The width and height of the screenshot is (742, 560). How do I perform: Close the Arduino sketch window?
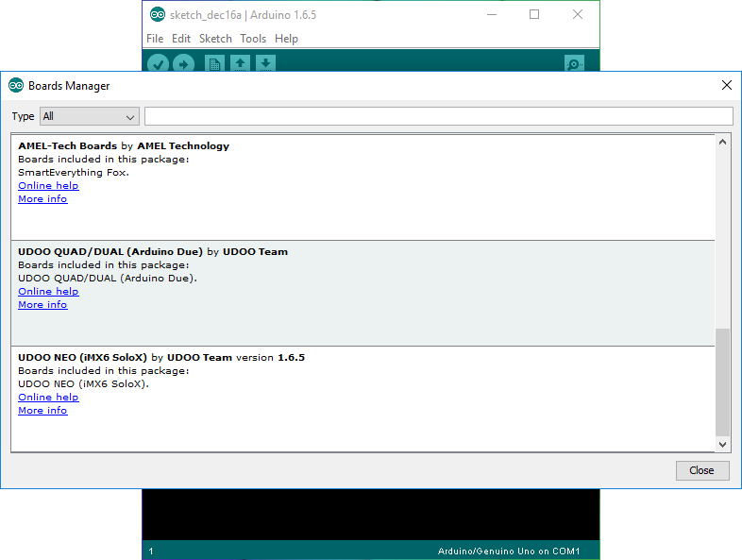pos(578,15)
